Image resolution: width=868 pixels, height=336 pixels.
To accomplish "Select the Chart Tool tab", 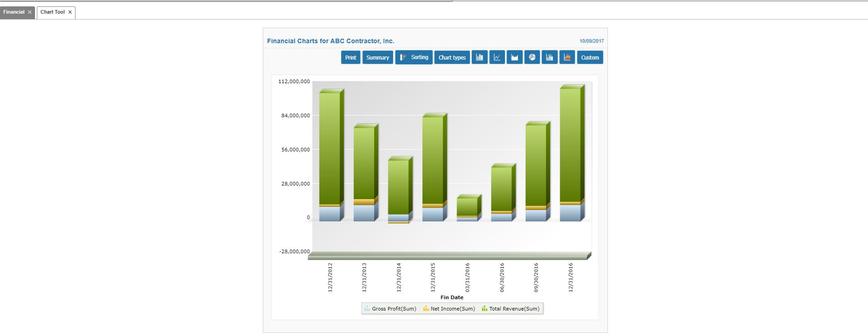I will click(x=52, y=12).
